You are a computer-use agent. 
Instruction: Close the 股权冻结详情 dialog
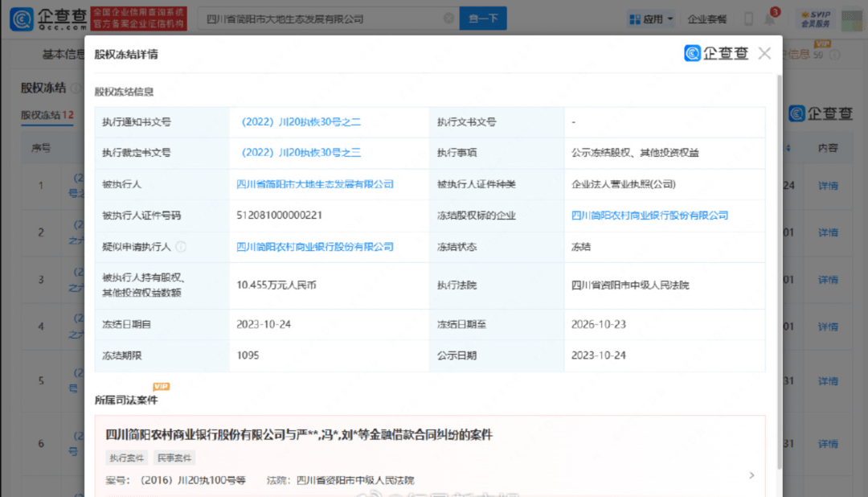tap(764, 54)
